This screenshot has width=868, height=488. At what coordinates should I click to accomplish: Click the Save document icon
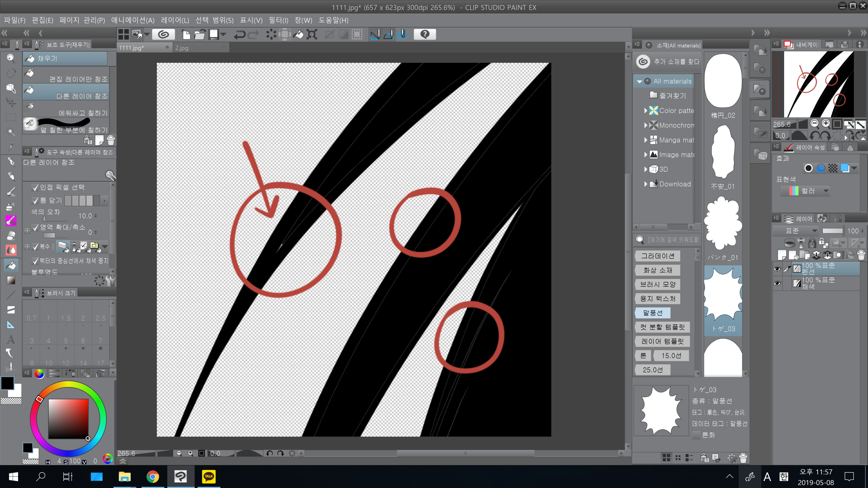[214, 34]
